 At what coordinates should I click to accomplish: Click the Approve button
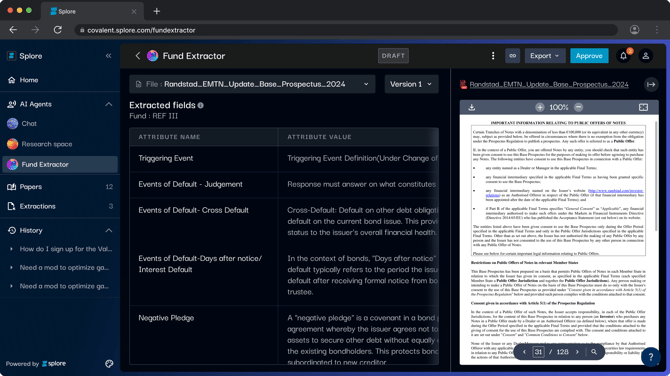(x=589, y=56)
